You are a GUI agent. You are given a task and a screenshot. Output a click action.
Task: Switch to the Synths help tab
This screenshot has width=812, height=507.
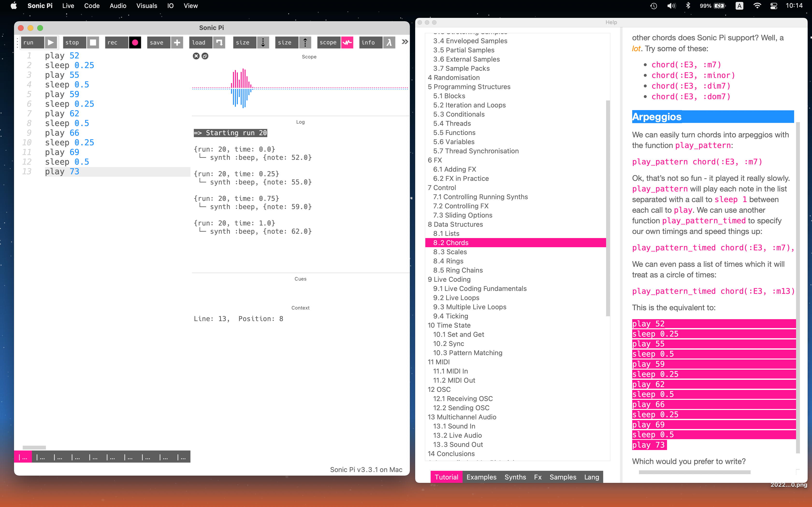coord(515,477)
